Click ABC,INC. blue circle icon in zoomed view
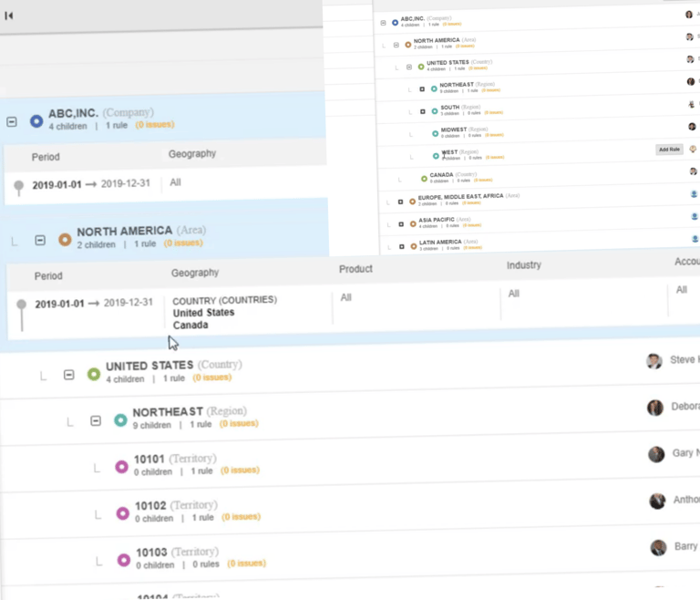700x600 pixels. click(36, 120)
